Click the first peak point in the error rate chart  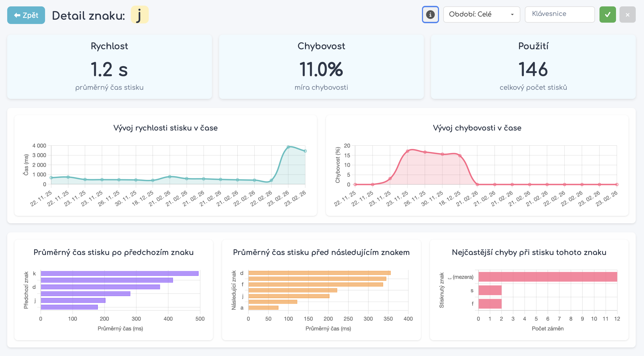coord(407,151)
